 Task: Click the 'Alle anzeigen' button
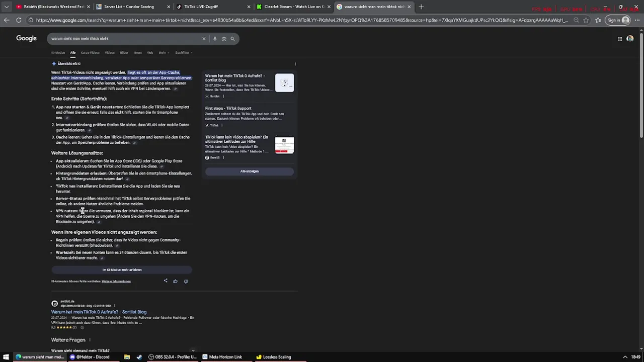249,171
